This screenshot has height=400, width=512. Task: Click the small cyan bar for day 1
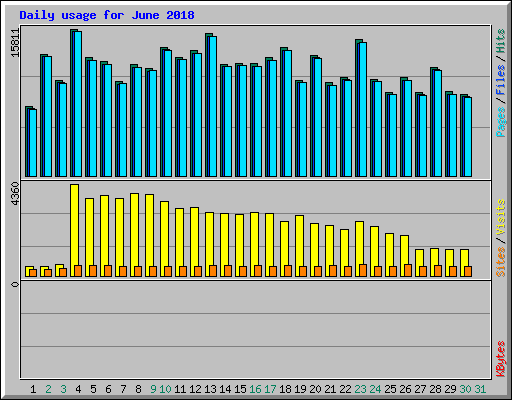point(33,143)
